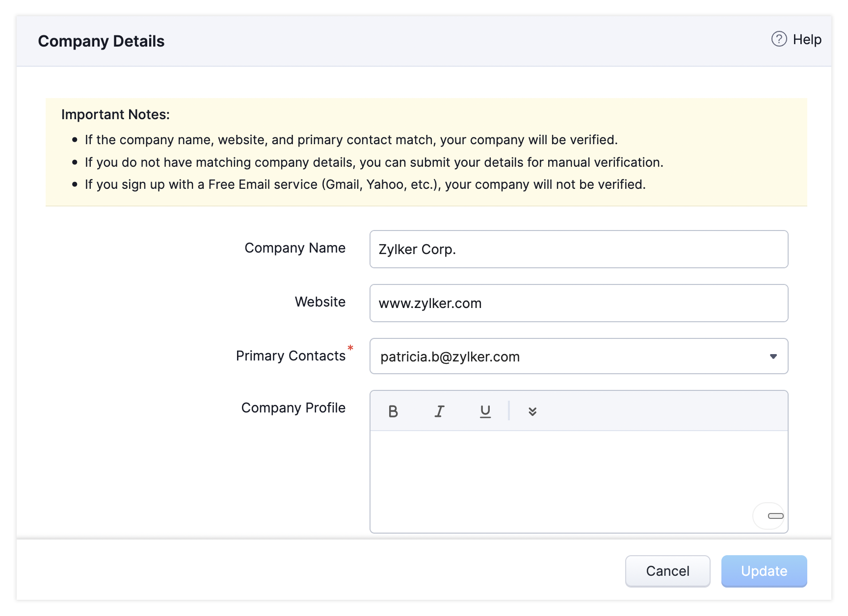Screen dimensions: 848x616
Task: Click into the Website text field
Action: pos(579,304)
